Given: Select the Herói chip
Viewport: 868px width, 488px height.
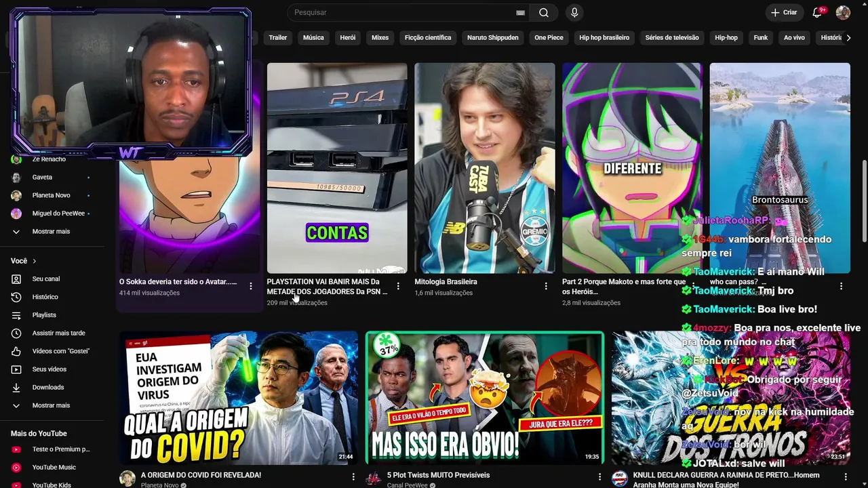Looking at the screenshot, I should coord(348,38).
